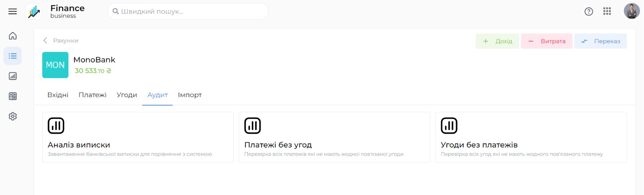The image size is (644, 195).
Task: Switch to the Платежі tab
Action: click(x=93, y=95)
